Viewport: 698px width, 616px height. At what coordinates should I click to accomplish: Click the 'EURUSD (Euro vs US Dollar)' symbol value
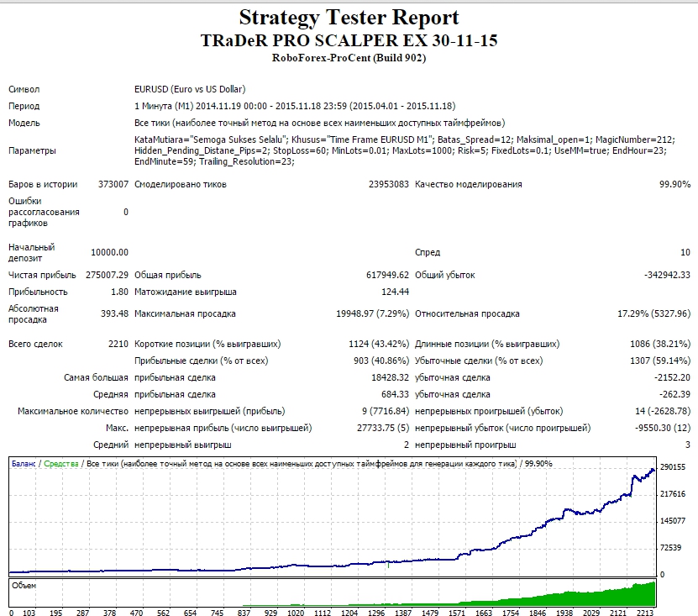[x=190, y=89]
